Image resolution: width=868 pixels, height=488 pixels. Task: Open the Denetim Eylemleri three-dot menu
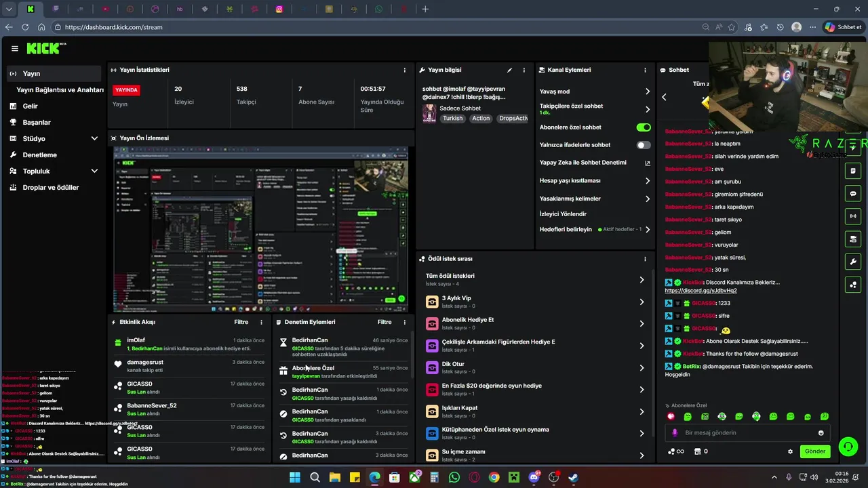405,322
